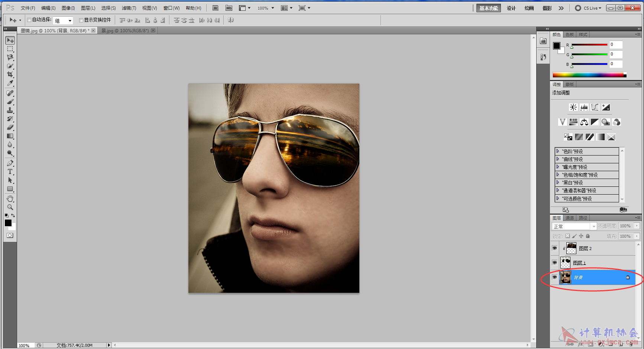Image resolution: width=644 pixels, height=349 pixels.
Task: Select the Quick Selection tool
Action: 10,66
